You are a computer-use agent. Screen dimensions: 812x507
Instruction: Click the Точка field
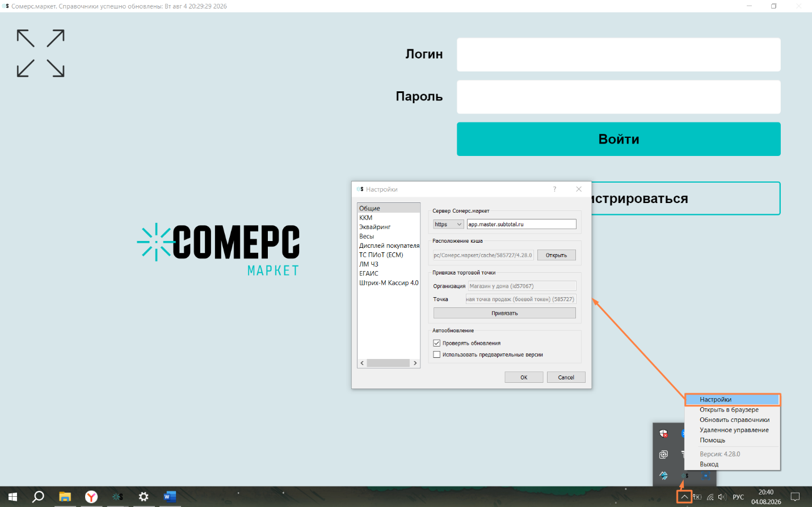tap(521, 299)
